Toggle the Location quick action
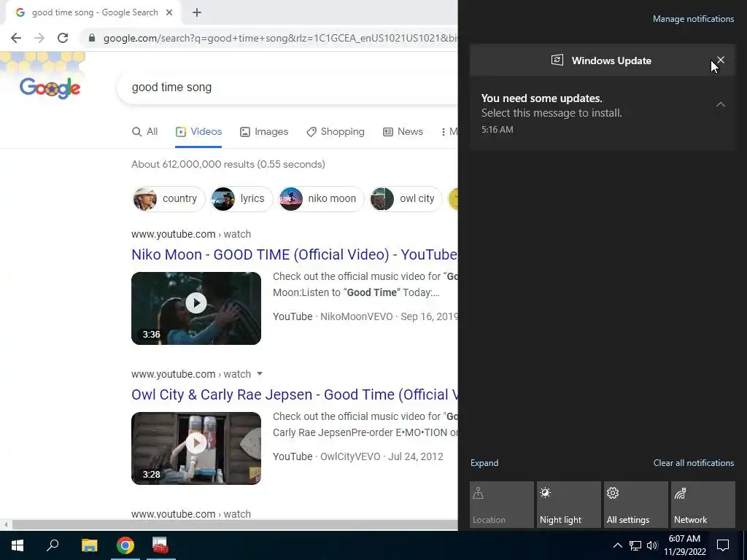The image size is (747, 560). [502, 505]
